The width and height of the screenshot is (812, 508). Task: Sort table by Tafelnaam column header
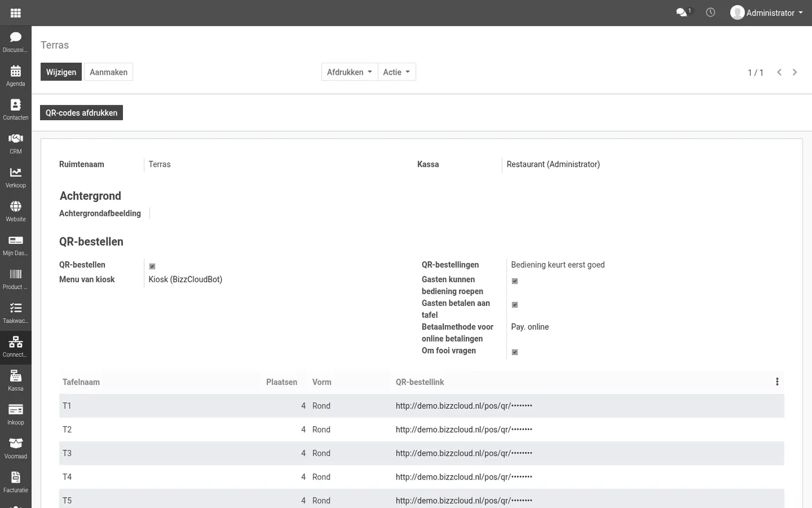[x=81, y=382]
